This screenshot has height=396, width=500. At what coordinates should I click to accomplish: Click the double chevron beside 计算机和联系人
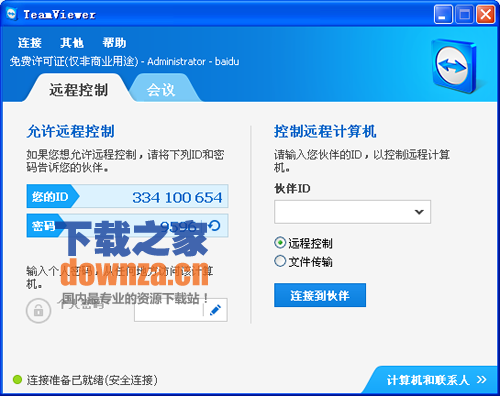click(x=481, y=380)
